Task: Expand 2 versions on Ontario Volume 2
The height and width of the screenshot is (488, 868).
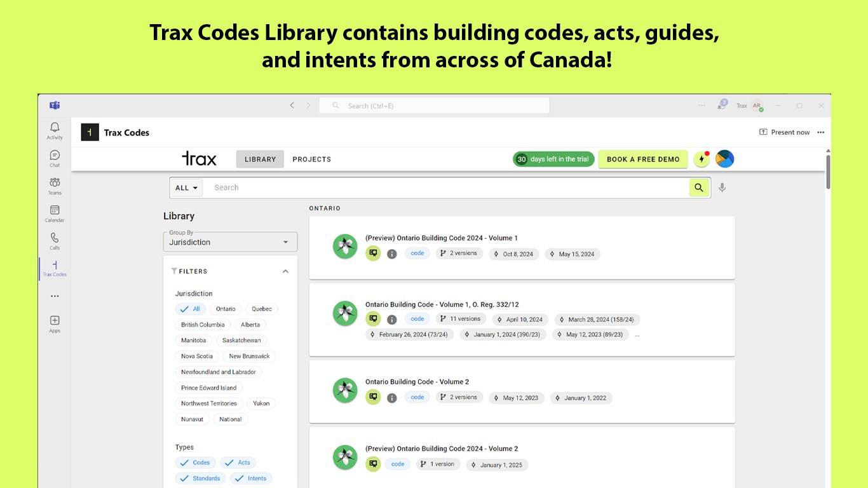Action: [459, 397]
